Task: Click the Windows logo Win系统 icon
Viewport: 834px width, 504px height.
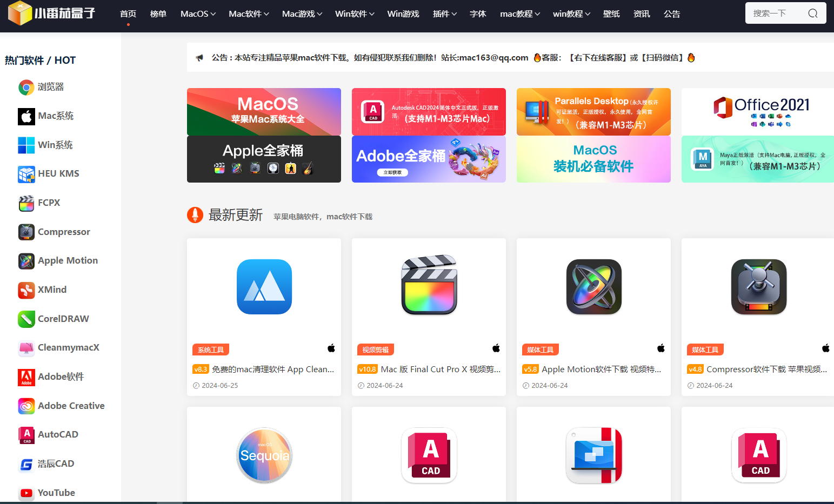Action: (x=26, y=145)
